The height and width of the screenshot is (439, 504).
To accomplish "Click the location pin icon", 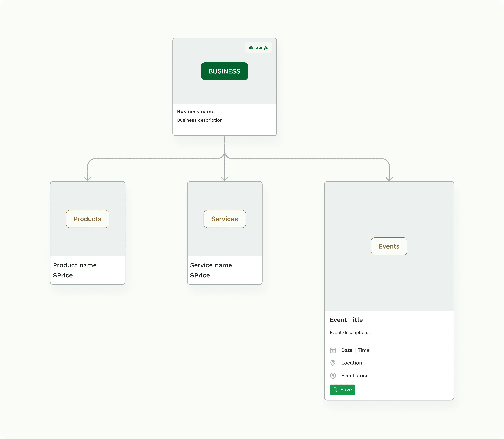I will click(333, 363).
